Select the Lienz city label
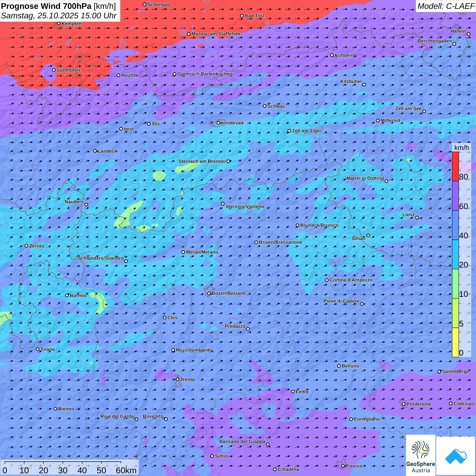Viewport: 476px width, 476px height. click(x=408, y=215)
